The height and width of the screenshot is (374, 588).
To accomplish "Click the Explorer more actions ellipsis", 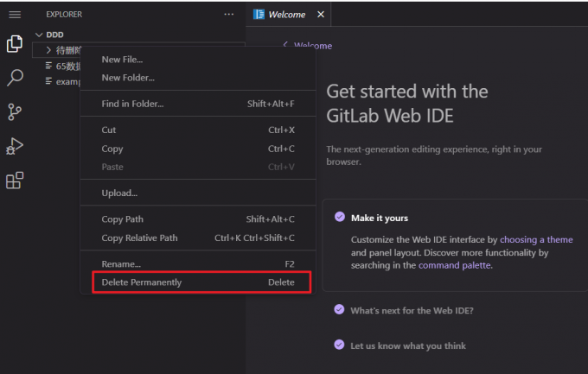I will tap(228, 15).
